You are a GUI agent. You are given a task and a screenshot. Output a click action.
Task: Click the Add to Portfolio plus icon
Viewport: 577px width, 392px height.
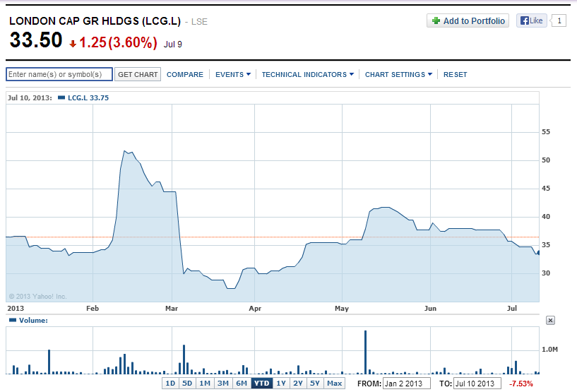436,21
